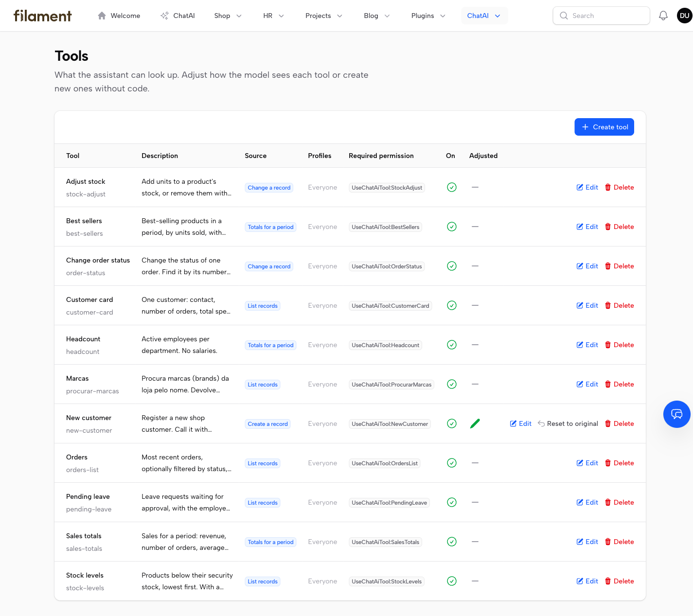Click the On checkmark for Pending leave

452,502
